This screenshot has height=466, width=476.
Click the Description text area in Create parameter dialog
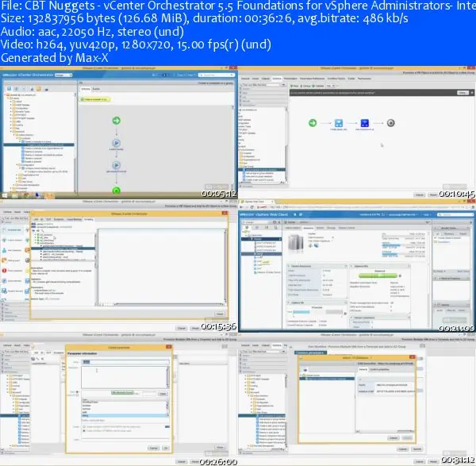125,377
